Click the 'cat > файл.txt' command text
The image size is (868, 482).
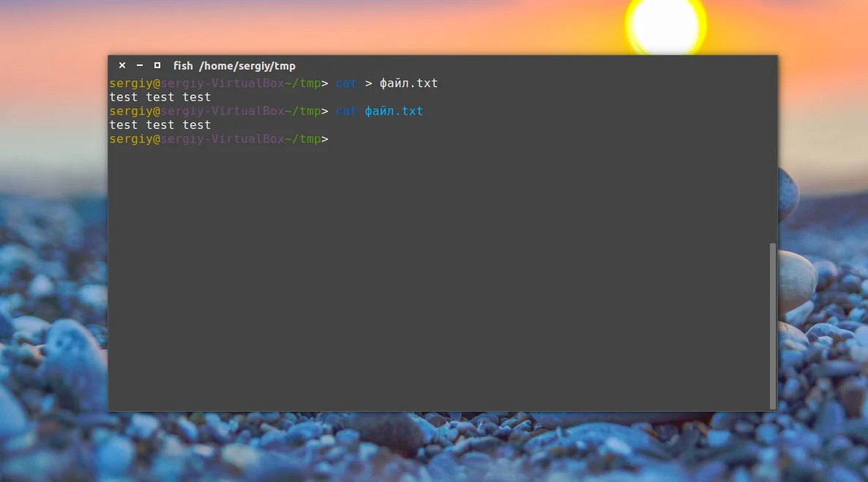386,83
